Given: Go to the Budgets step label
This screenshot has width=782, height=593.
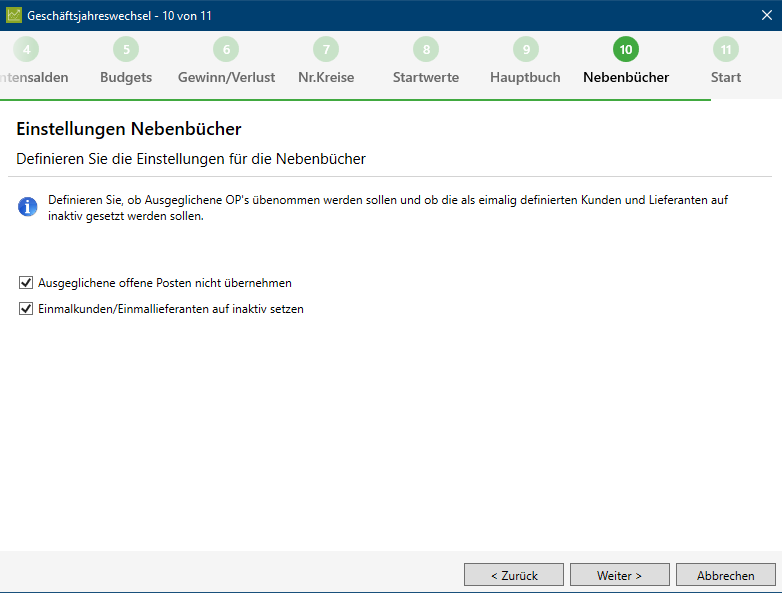Looking at the screenshot, I should (126, 77).
